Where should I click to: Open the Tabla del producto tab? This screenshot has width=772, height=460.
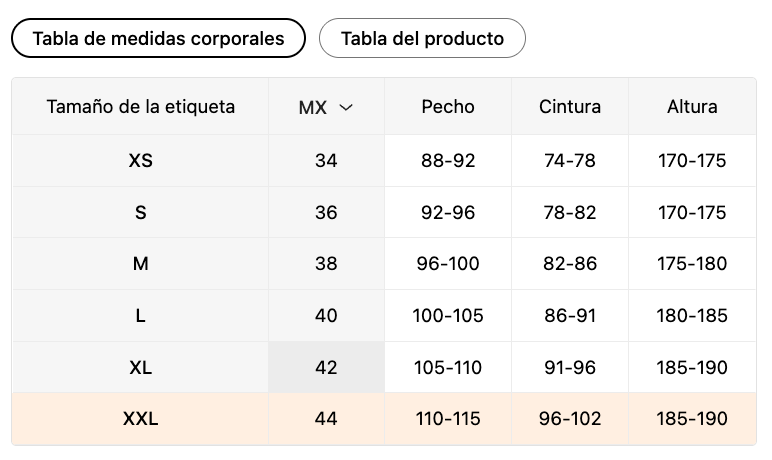[422, 39]
